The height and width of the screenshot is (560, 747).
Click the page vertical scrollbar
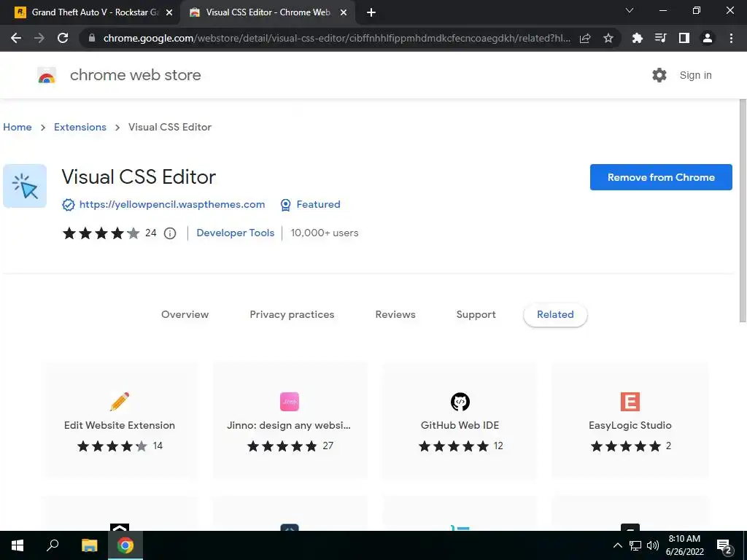click(743, 211)
